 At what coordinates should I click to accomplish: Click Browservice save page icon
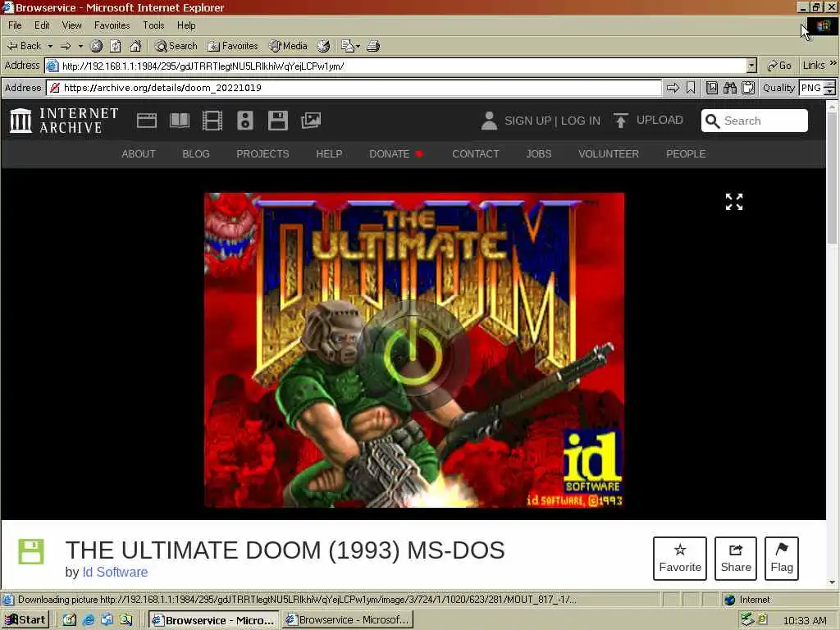[711, 88]
